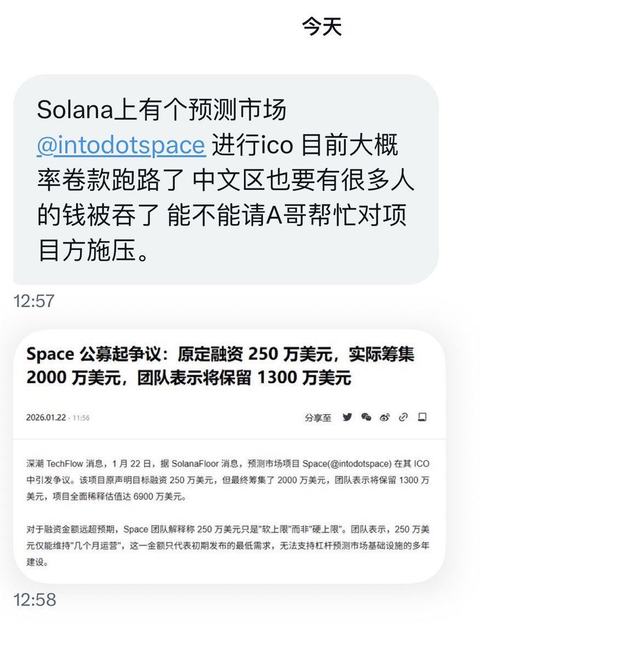Click the bookmark icon after share icons
Viewport: 644px width, 658px height.
tap(422, 417)
